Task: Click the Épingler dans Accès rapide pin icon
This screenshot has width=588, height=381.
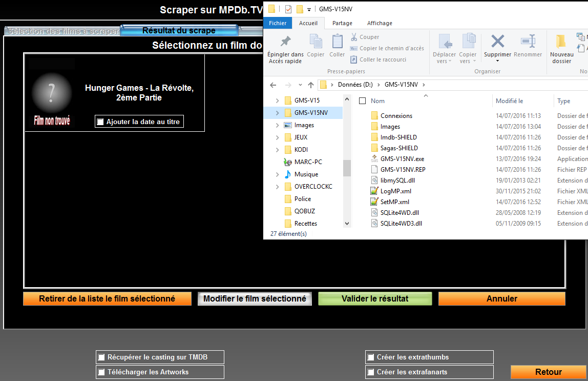Action: [285, 42]
